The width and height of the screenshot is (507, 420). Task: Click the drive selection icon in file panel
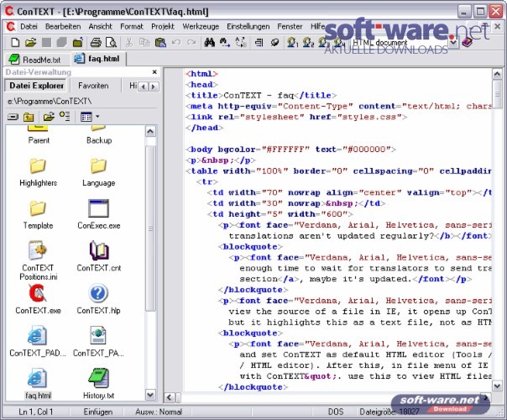pyautogui.click(x=13, y=117)
